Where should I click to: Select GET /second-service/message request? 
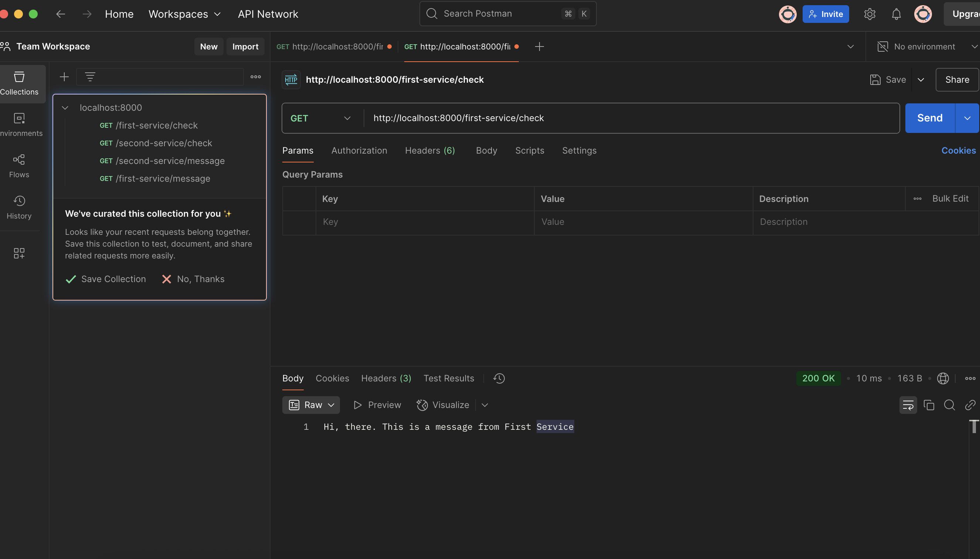(x=162, y=161)
